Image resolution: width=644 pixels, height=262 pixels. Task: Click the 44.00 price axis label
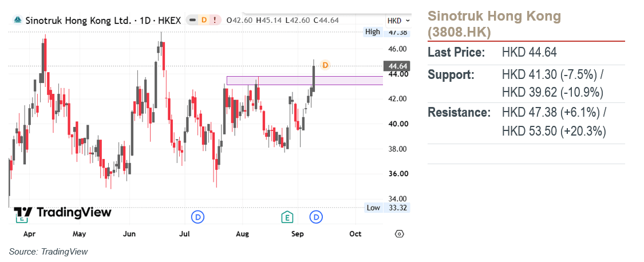tap(397, 74)
